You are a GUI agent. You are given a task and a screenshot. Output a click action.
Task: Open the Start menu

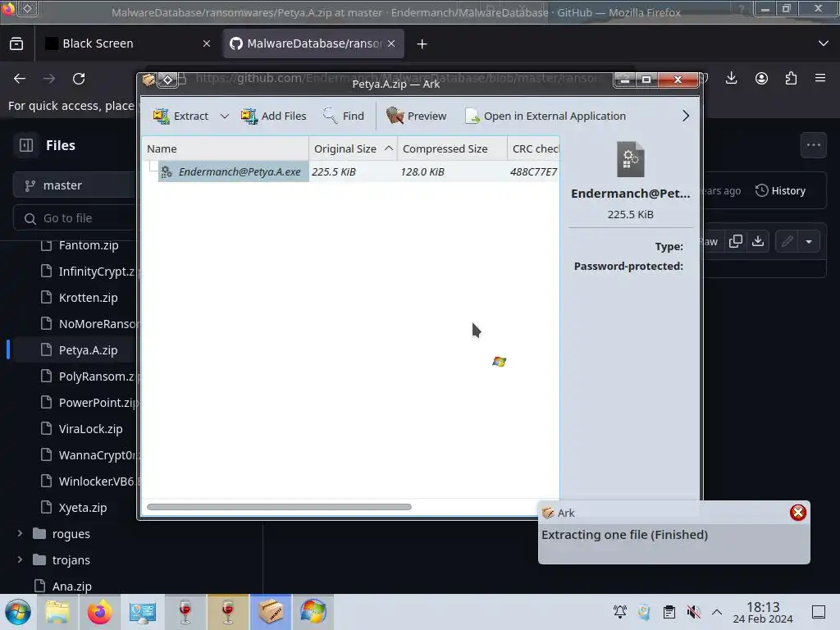18,612
